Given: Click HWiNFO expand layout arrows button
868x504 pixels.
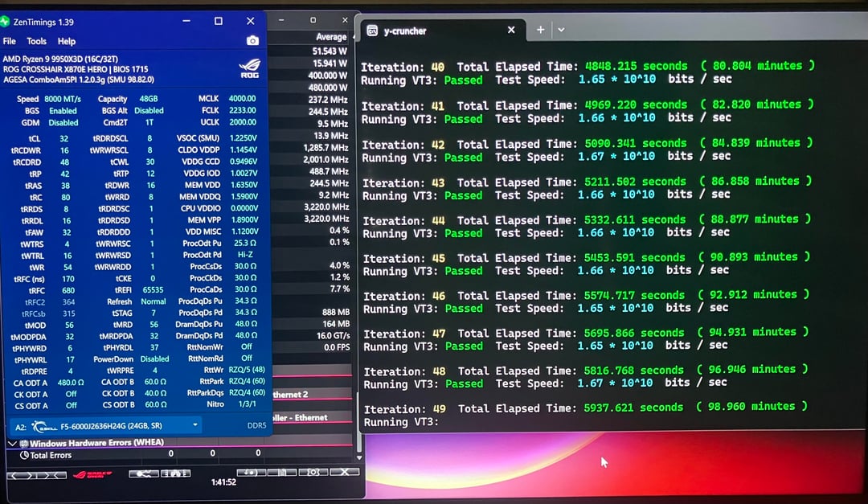Looking at the screenshot, I should click(x=21, y=475).
